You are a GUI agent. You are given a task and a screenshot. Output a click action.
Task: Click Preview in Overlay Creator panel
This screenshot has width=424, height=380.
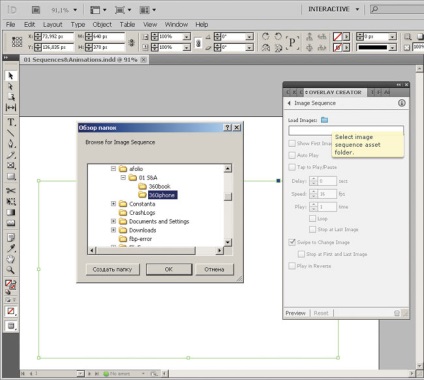[x=295, y=313]
